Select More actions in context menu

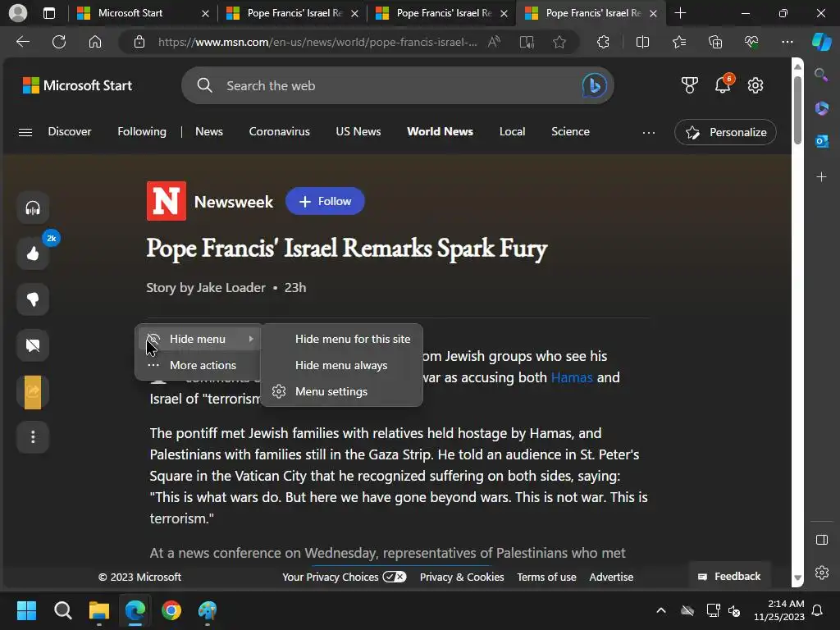pos(199,365)
